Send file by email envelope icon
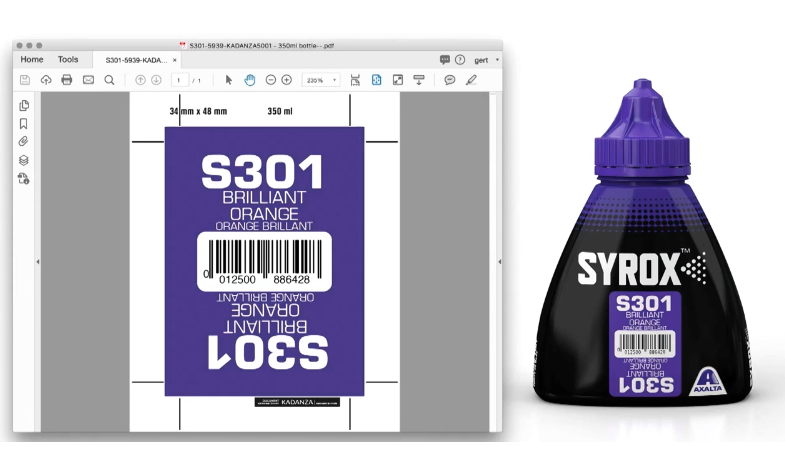Screen dimensions: 785x449 click(88, 80)
